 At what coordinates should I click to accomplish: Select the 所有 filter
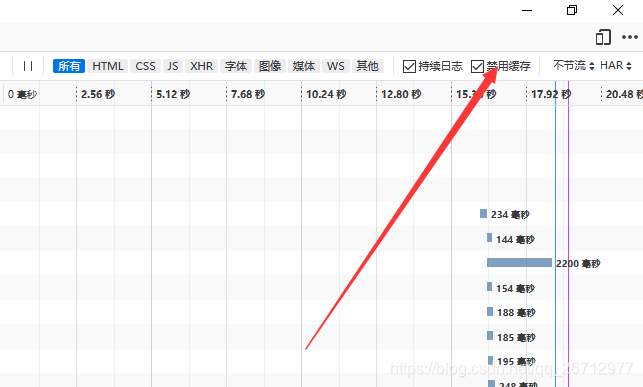(69, 66)
